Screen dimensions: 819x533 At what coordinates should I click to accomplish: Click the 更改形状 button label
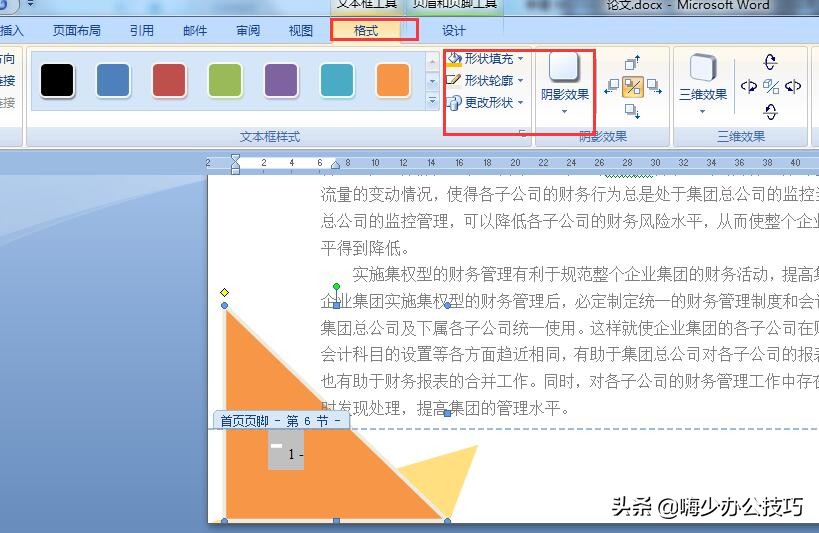click(x=489, y=103)
